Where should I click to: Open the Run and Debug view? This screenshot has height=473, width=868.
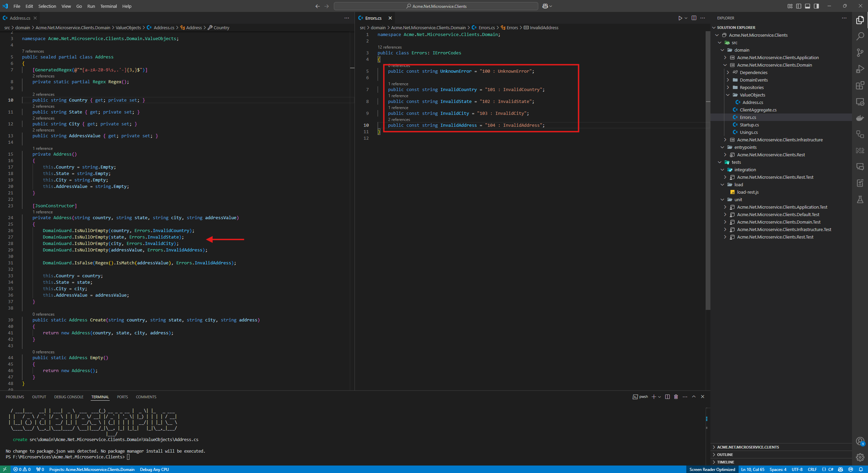(860, 69)
